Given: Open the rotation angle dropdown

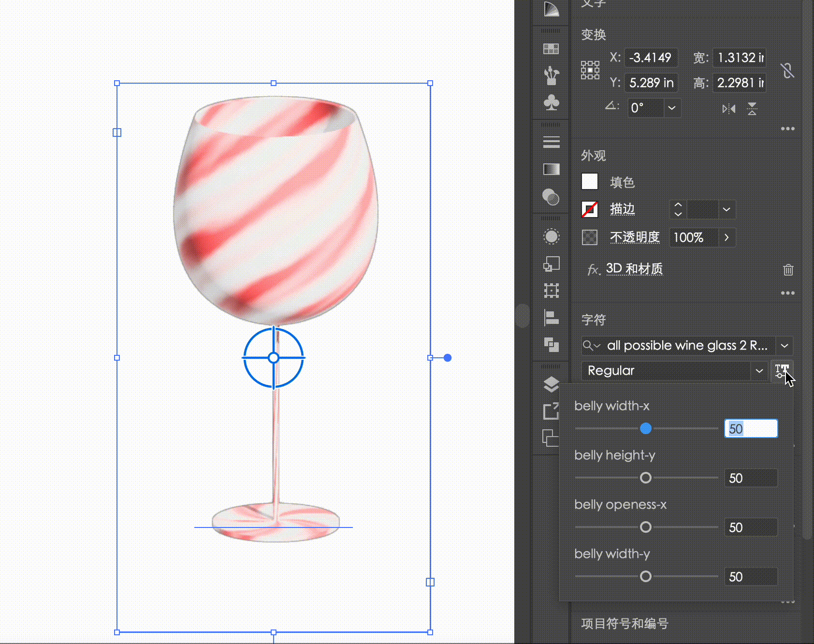Looking at the screenshot, I should coord(671,108).
